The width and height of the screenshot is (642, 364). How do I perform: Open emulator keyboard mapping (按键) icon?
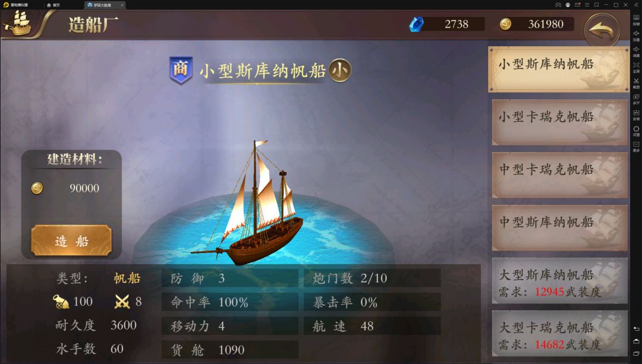coord(636,19)
